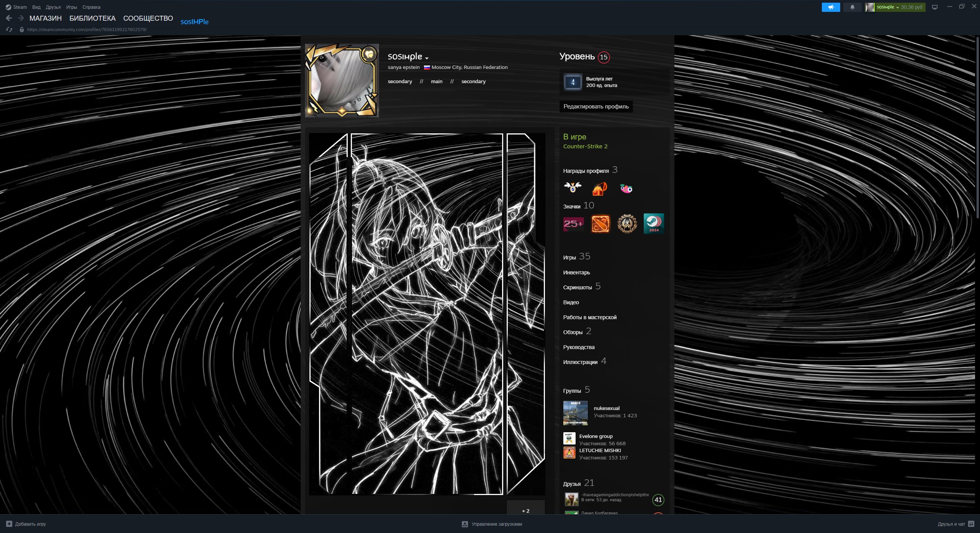Image resolution: width=980 pixels, height=533 pixels.
Task: Open the central anime sketch artwork
Action: coord(427,314)
